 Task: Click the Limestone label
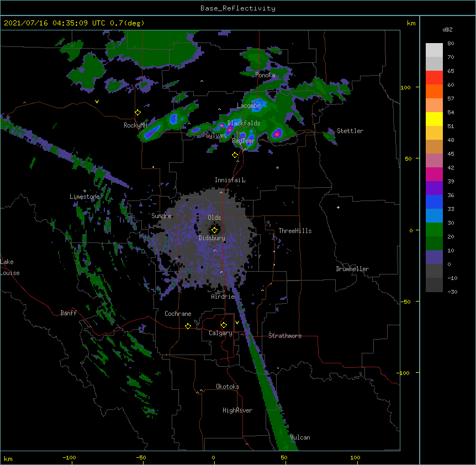point(84,197)
